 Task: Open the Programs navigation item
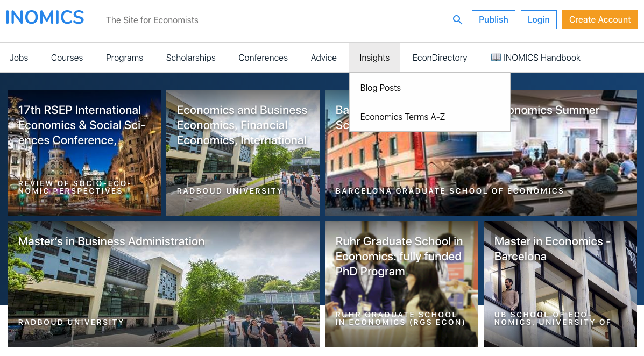pyautogui.click(x=124, y=58)
